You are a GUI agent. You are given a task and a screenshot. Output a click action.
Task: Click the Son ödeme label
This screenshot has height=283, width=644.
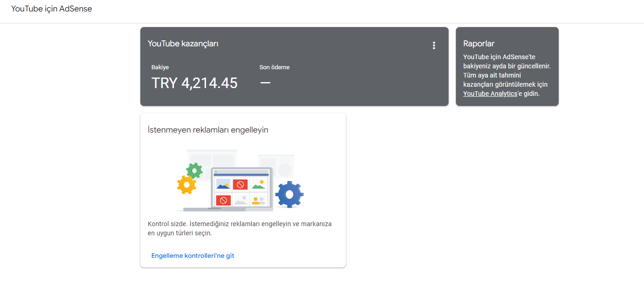[x=274, y=67]
